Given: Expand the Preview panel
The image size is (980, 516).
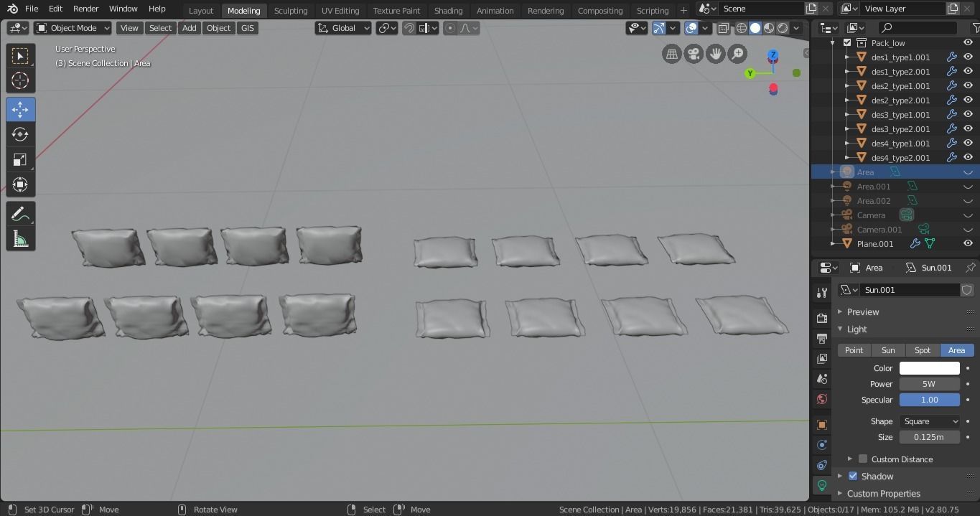Looking at the screenshot, I should point(863,311).
